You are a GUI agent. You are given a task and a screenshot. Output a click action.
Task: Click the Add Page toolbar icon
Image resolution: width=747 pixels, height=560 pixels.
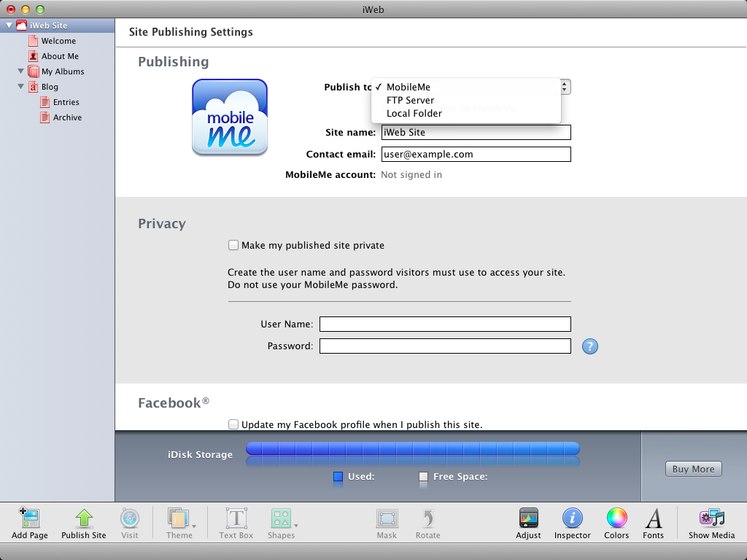point(29,518)
